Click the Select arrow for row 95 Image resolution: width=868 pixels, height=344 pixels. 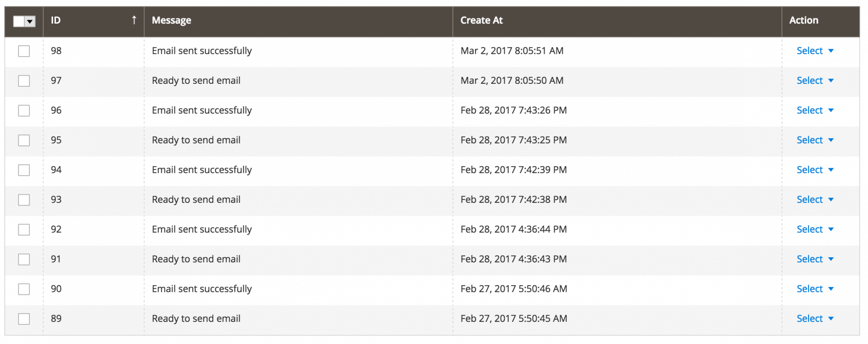pos(831,140)
